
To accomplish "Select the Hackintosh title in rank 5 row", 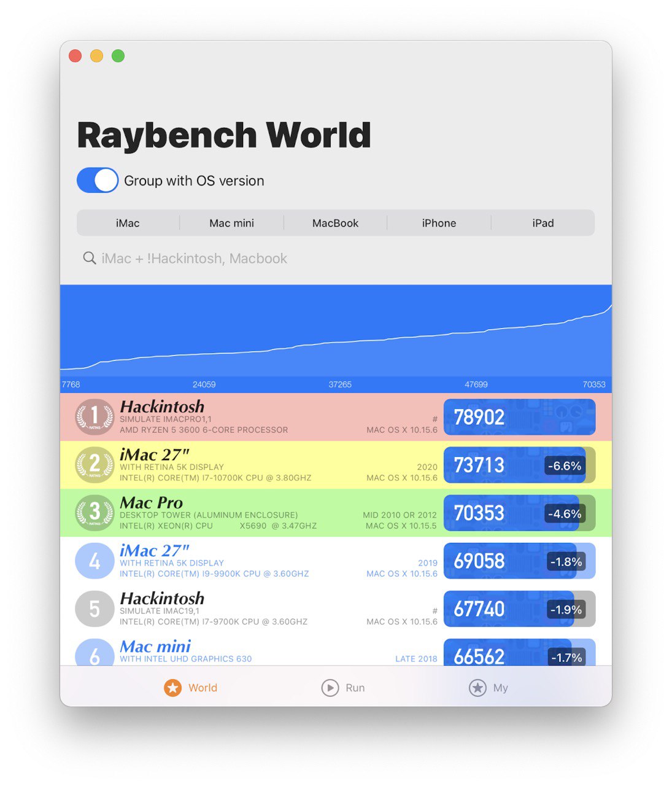I will 162,598.
